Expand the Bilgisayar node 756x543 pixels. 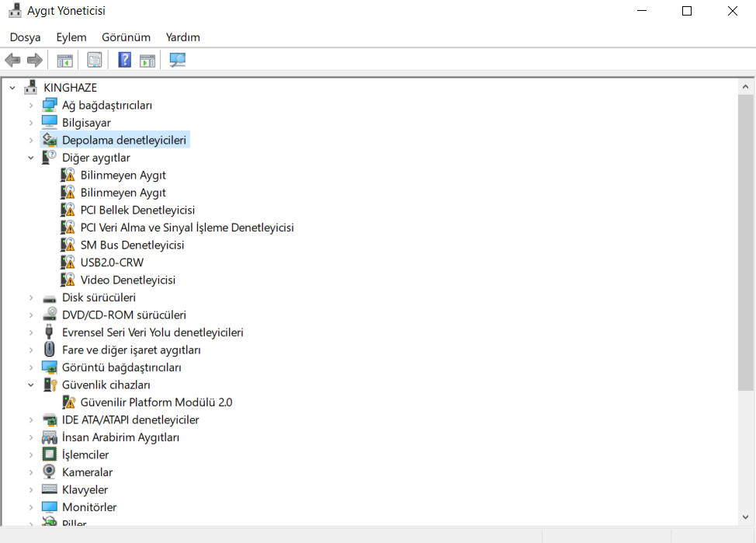[31, 123]
